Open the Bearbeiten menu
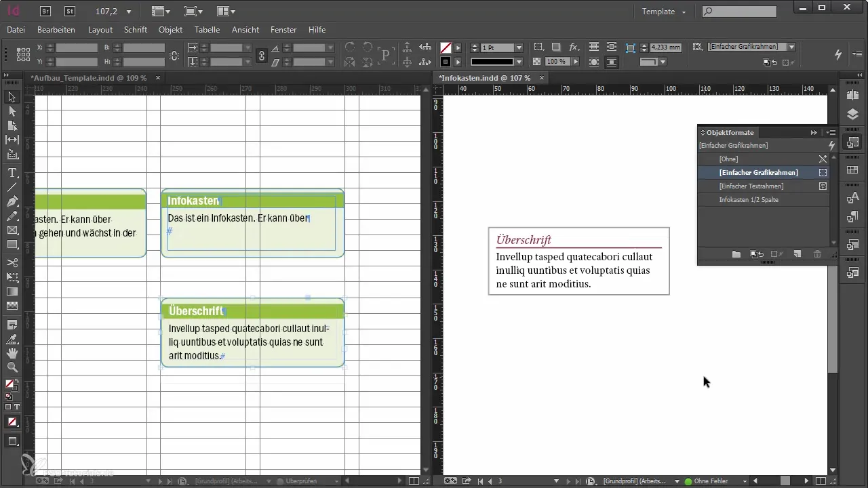The image size is (868, 488). pos(56,30)
